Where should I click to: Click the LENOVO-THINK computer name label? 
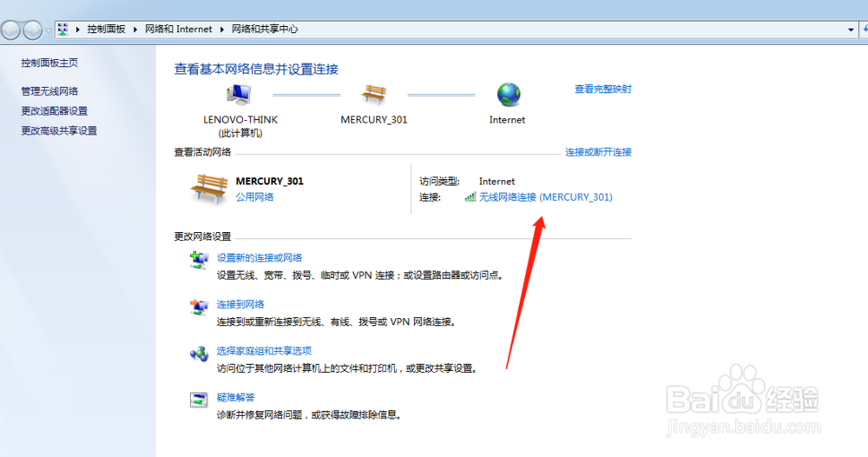tap(240, 120)
